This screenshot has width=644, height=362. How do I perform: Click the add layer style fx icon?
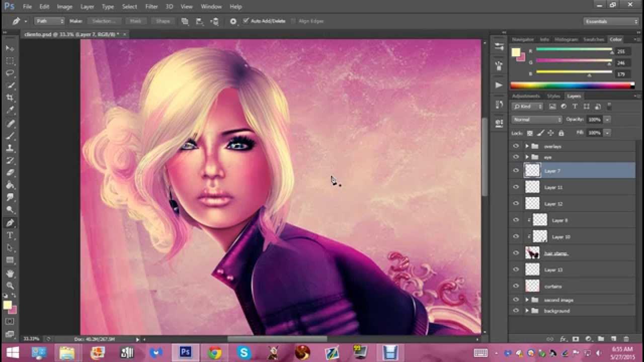pos(563,339)
